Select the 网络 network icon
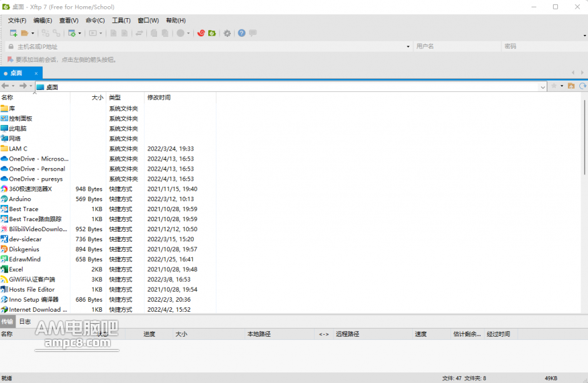Viewport: 588px width, 383px height. [x=4, y=139]
